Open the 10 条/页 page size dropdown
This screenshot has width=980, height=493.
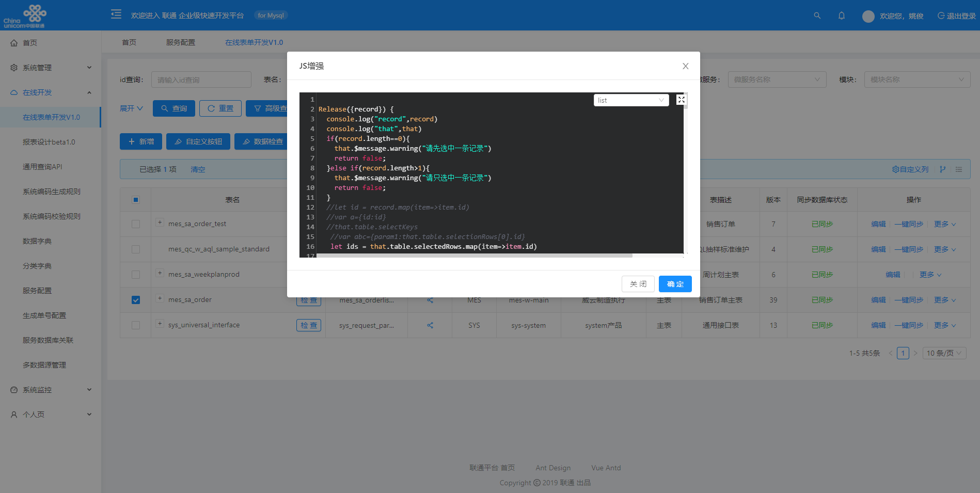[x=944, y=353]
